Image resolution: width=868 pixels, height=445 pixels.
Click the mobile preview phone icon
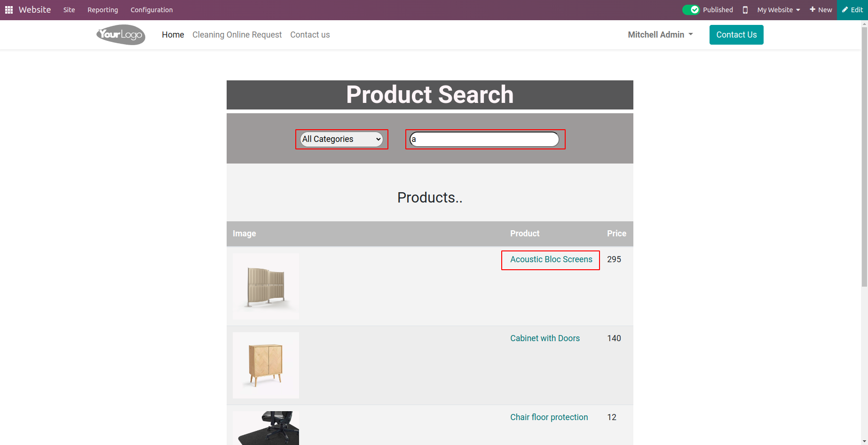745,10
